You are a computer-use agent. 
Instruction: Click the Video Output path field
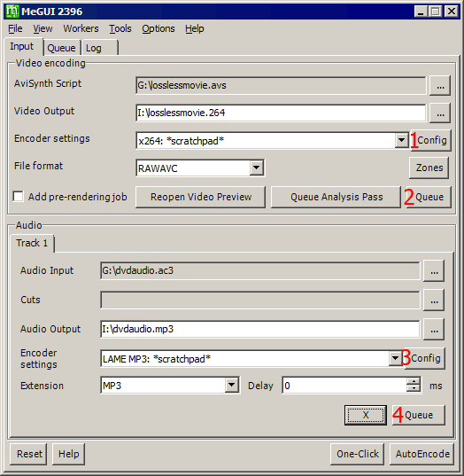click(x=281, y=113)
